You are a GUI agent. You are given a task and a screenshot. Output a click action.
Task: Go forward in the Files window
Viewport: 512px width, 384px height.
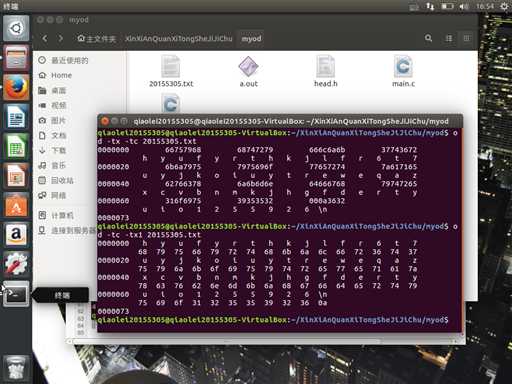[x=60, y=38]
